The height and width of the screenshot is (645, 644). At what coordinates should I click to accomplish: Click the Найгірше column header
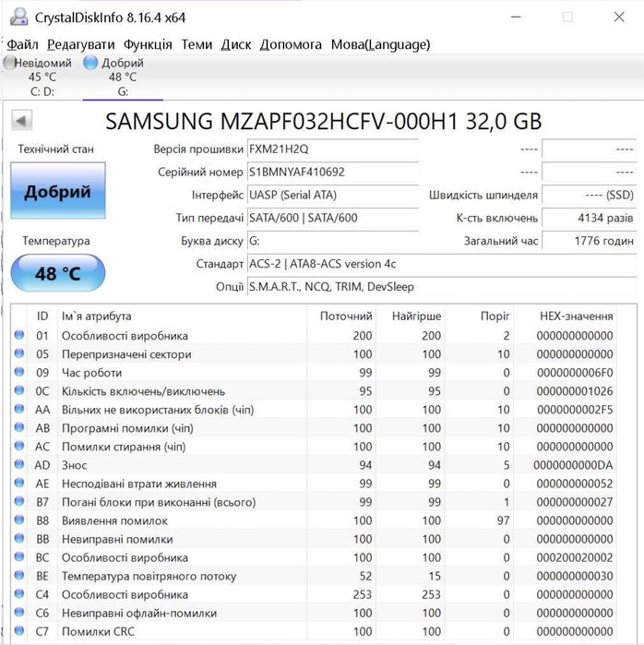point(410,316)
